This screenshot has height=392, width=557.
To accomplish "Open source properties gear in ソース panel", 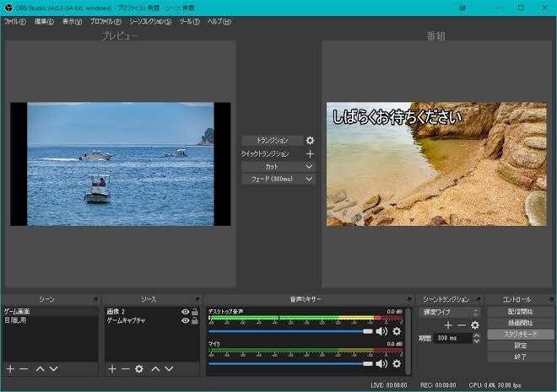I will [x=139, y=369].
